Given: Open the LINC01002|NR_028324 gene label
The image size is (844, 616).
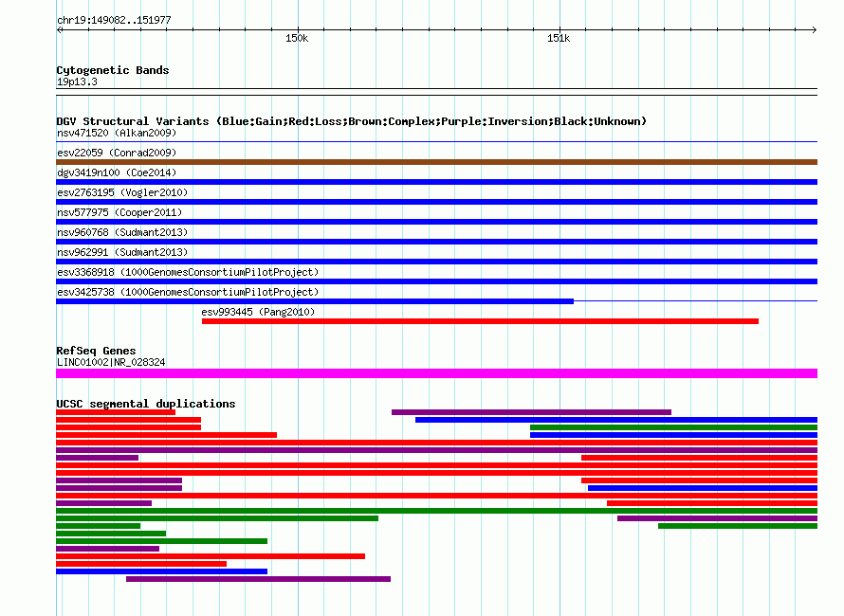Looking at the screenshot, I should [111, 363].
